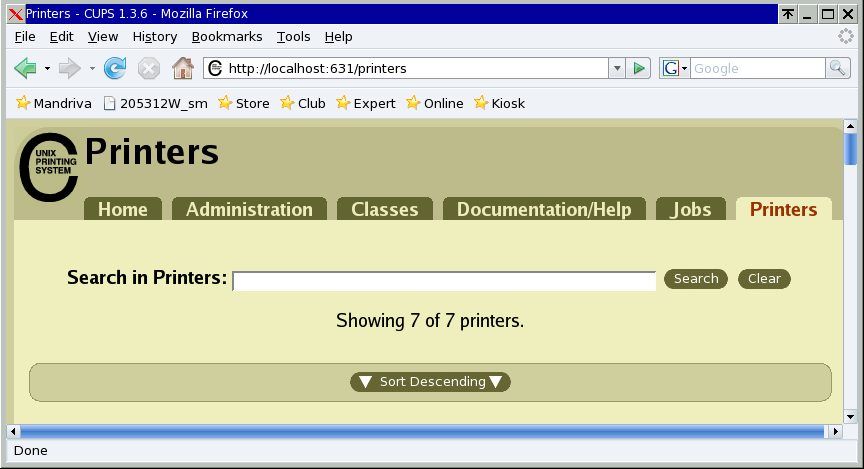Open the Documentation/Help tab
The height and width of the screenshot is (469, 864).
[x=544, y=209]
